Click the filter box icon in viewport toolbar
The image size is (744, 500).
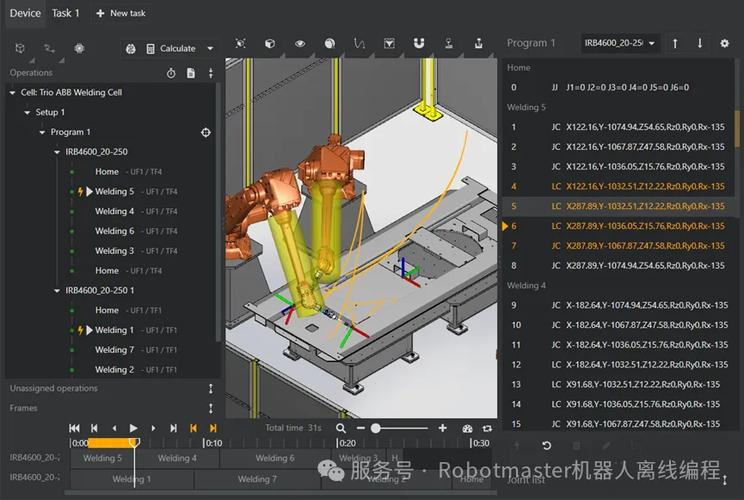389,44
